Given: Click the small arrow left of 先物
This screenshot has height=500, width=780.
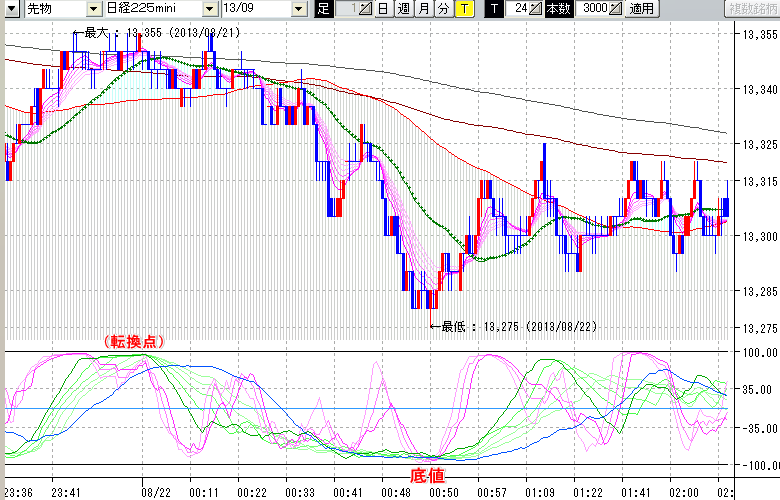Looking at the screenshot, I should (11, 9).
